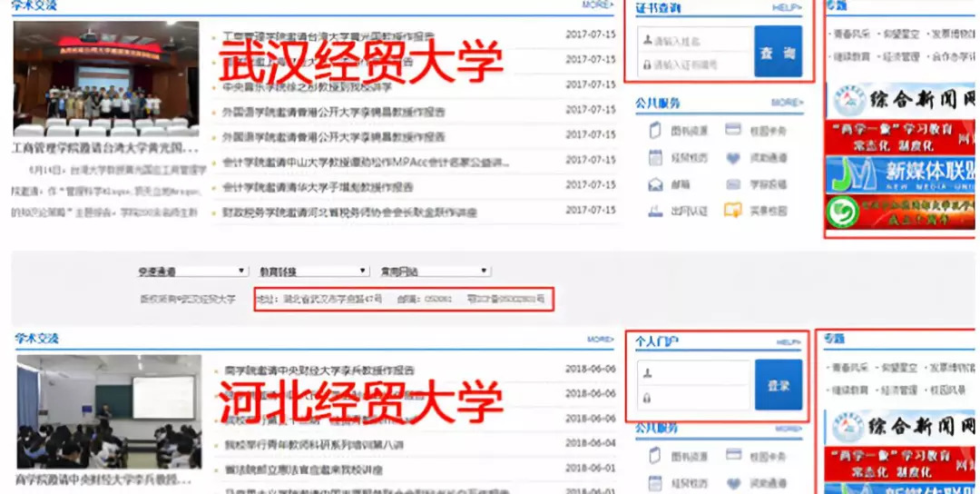
Task: Open the 校园卡务 card icon in the bottom page's 公共服务
Action: point(733,455)
